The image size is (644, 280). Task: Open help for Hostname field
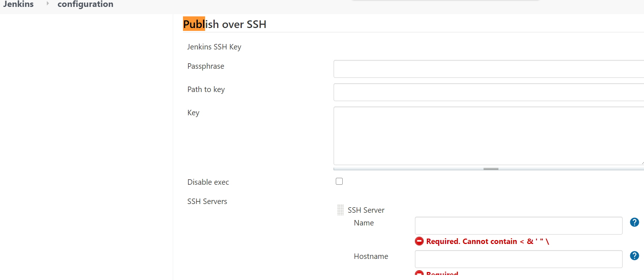pos(634,256)
